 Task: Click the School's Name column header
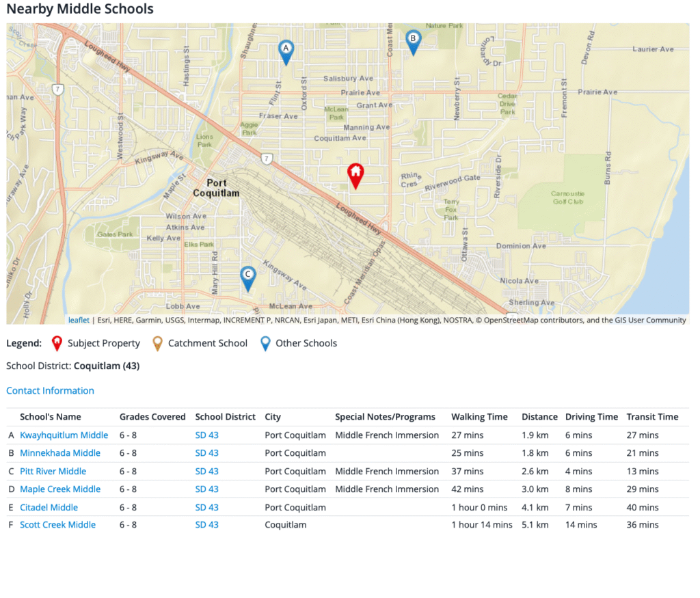pyautogui.click(x=51, y=417)
